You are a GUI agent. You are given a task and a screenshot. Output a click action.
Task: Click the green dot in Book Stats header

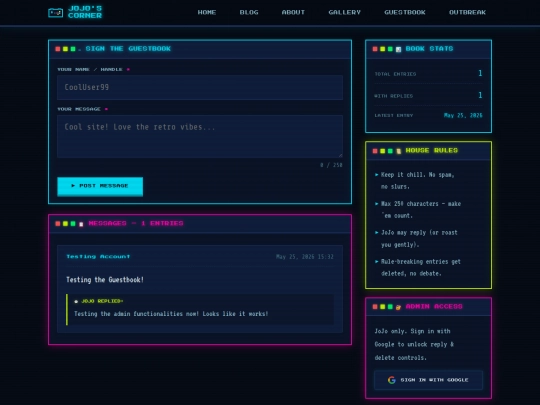click(x=390, y=49)
